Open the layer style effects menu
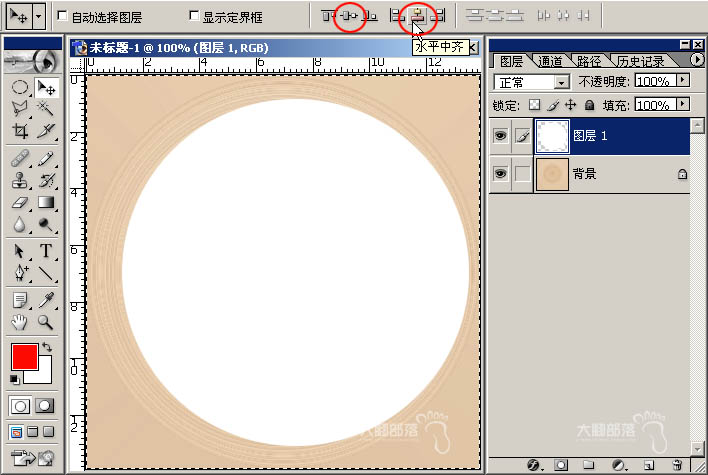 click(x=534, y=465)
